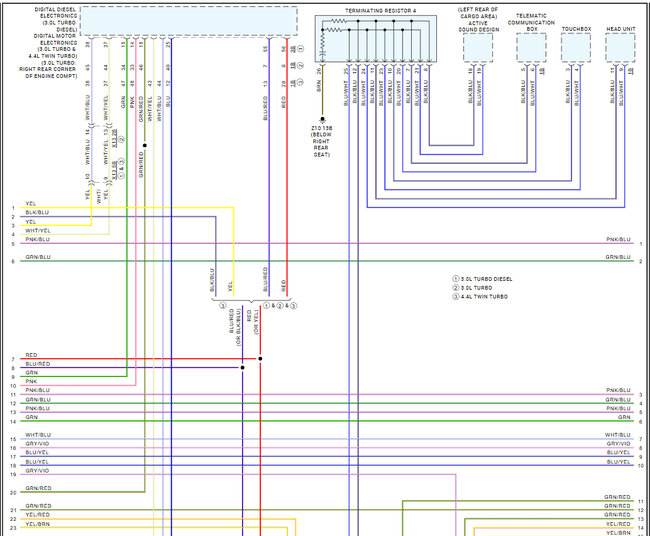Click the 3.0L TURBO DIESEL legend entry
Image resolution: width=650 pixels, height=536 pixels.
pos(483,279)
